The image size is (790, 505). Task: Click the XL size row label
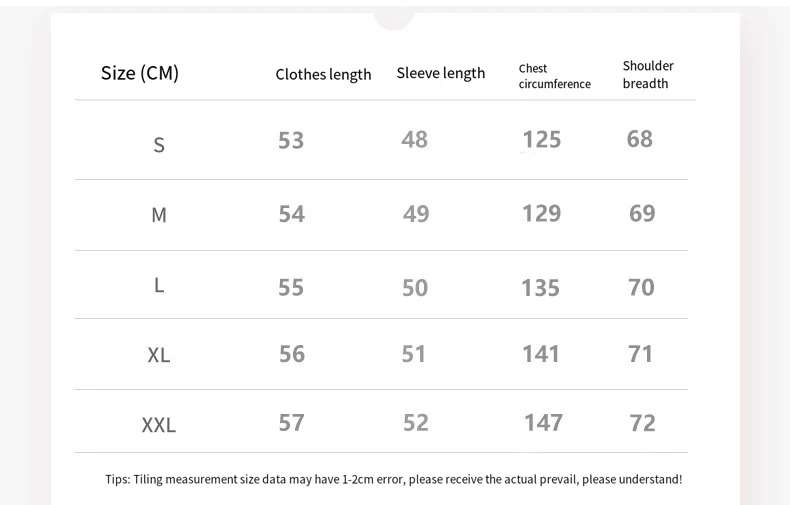point(159,355)
